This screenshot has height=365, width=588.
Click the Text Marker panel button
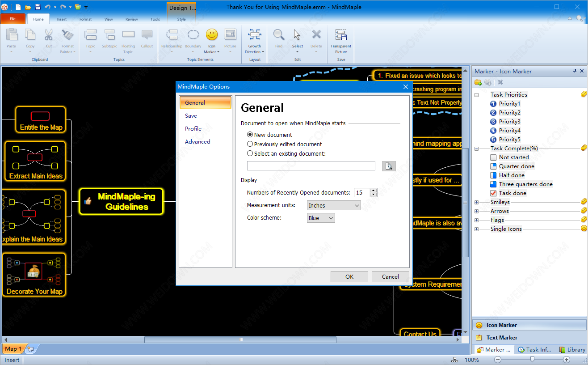pos(529,338)
